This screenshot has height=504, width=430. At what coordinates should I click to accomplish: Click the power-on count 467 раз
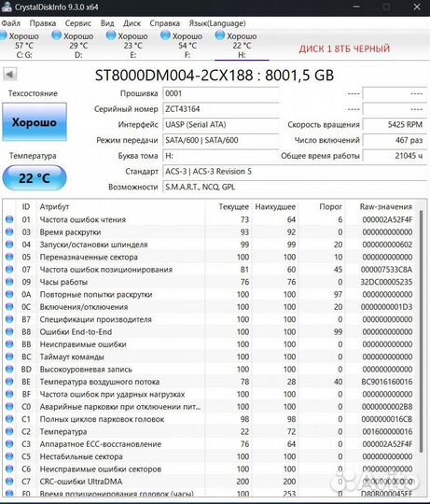click(x=395, y=140)
